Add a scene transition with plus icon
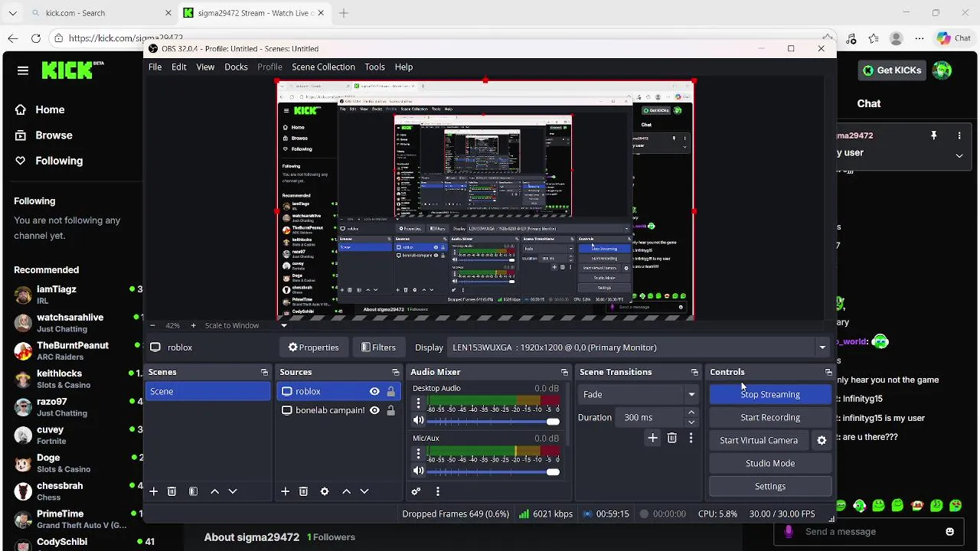This screenshot has width=980, height=551. 652,438
